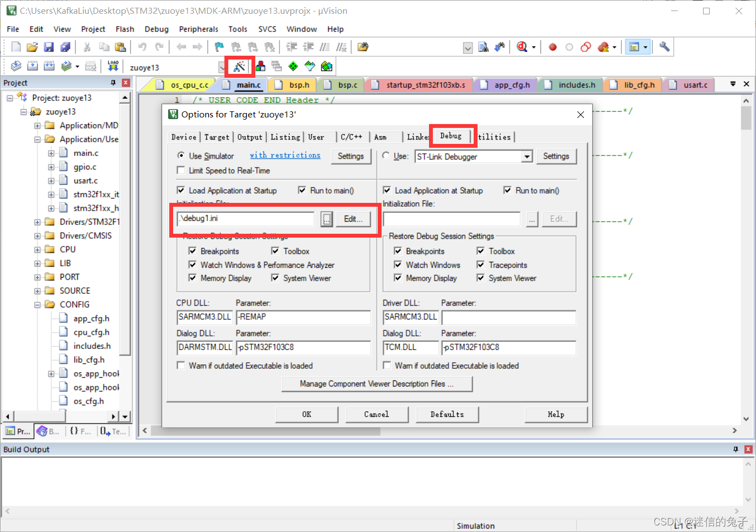Click the Disable All Breakpoints icon
The image size is (756, 532).
click(x=586, y=47)
